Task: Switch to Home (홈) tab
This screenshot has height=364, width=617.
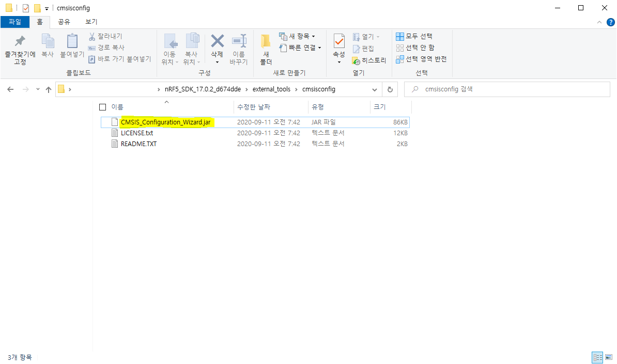Action: tap(40, 22)
